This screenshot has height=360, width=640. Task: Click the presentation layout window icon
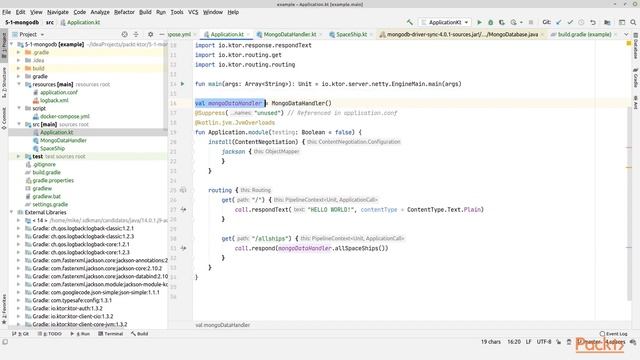coord(622,22)
